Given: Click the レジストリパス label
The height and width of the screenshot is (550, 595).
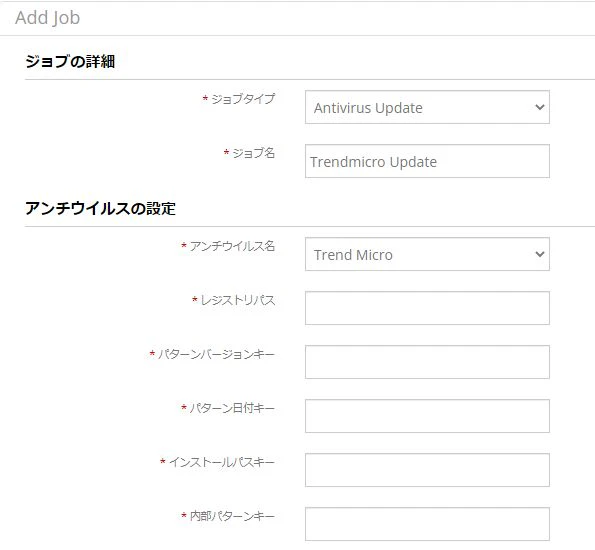Looking at the screenshot, I should point(238,300).
